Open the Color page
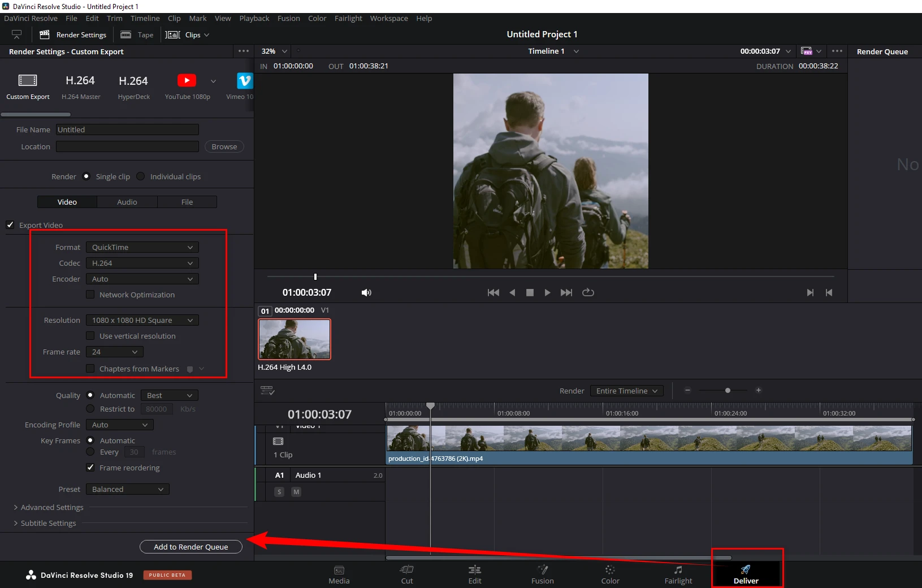922x588 pixels. 610,574
